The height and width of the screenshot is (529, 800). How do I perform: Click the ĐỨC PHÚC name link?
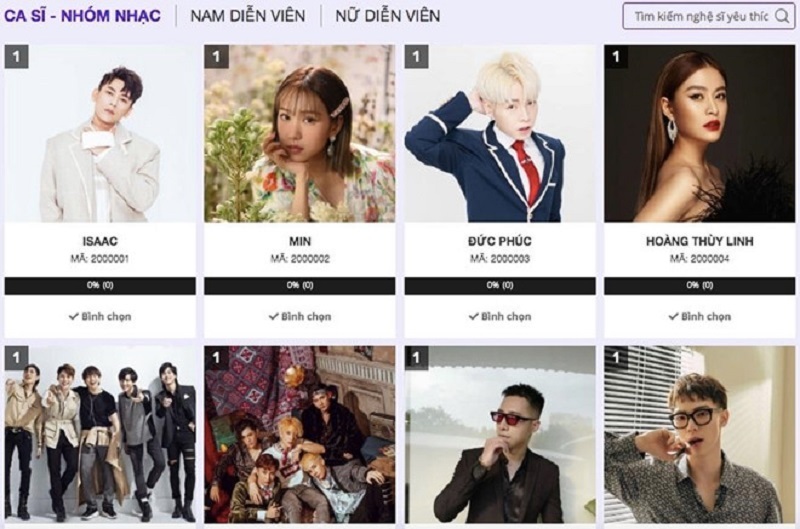(500, 241)
